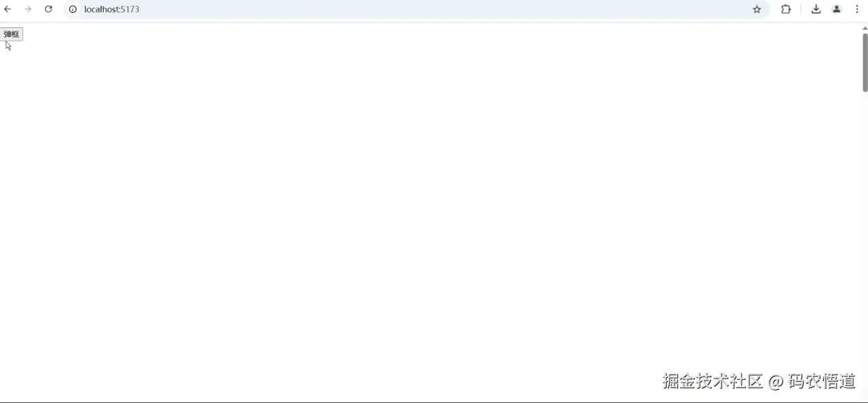Open the user profile icon
Viewport: 868px width, 403px height.
click(837, 9)
